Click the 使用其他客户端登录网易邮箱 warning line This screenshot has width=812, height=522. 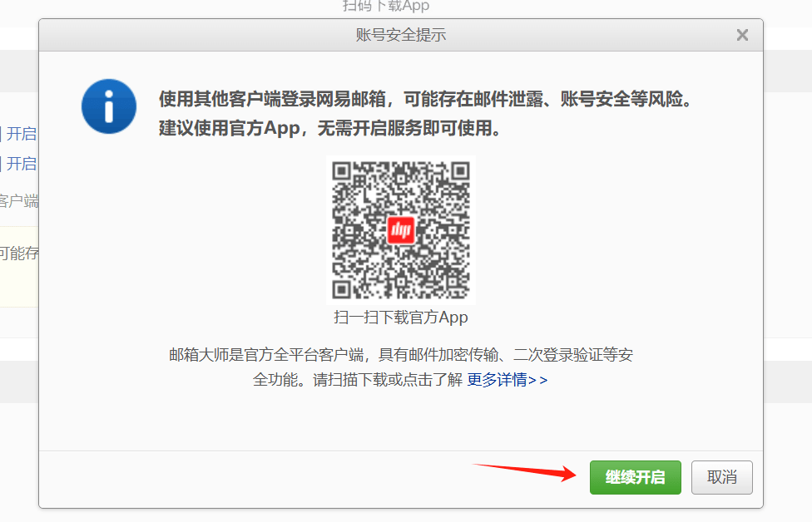coord(425,98)
